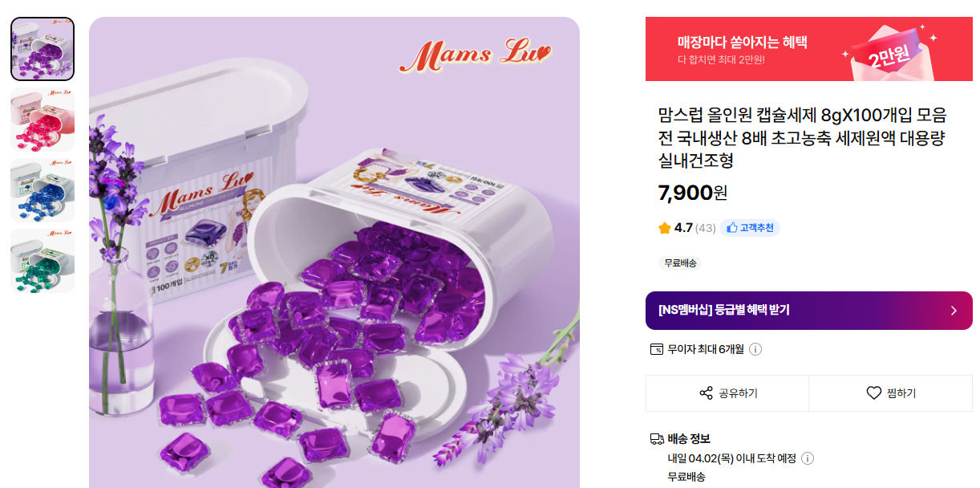Click the share icon
This screenshot has width=980, height=488.
[706, 393]
